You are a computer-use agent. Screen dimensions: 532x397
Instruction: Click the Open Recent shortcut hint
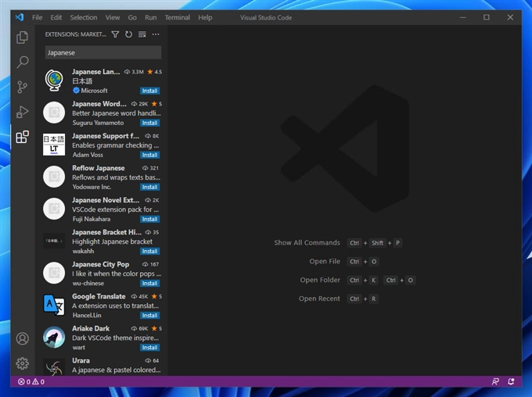point(319,299)
